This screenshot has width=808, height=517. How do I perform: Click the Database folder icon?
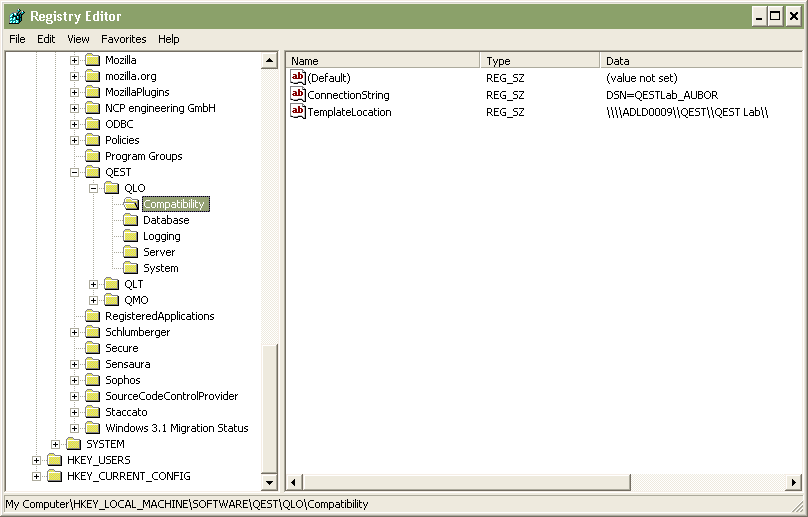pyautogui.click(x=131, y=220)
